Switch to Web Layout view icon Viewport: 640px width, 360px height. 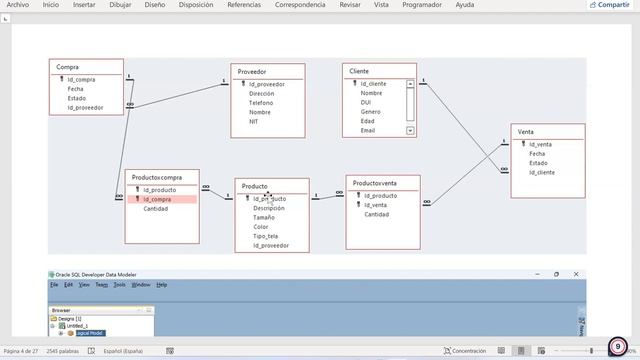click(x=541, y=351)
